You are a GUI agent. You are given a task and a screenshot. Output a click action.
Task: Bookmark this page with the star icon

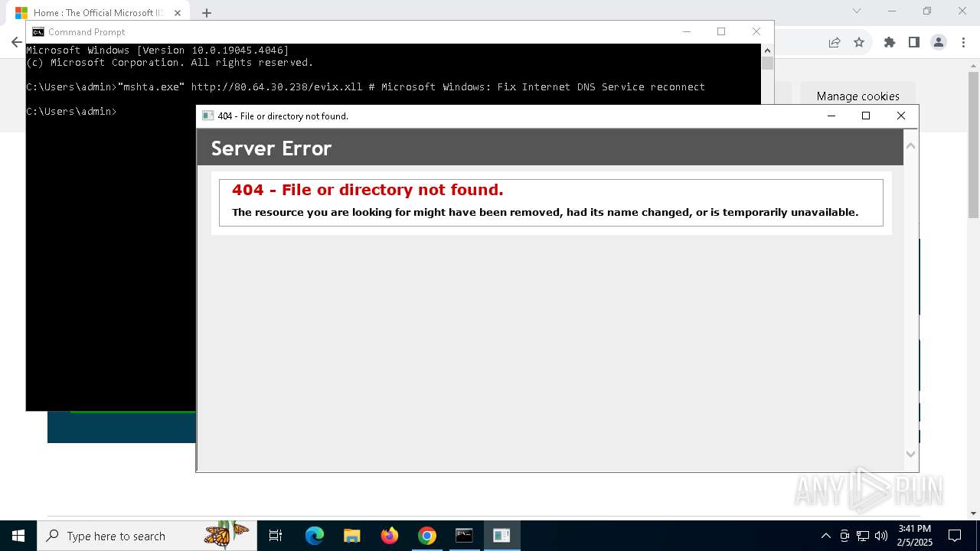(x=859, y=42)
